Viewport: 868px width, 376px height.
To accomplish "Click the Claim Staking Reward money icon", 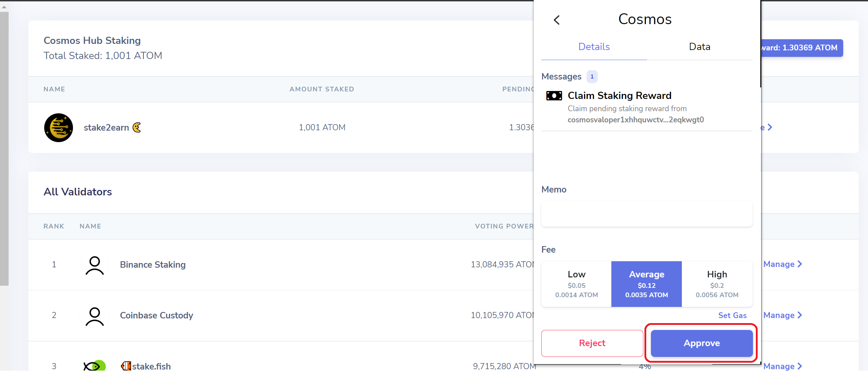I will point(554,96).
